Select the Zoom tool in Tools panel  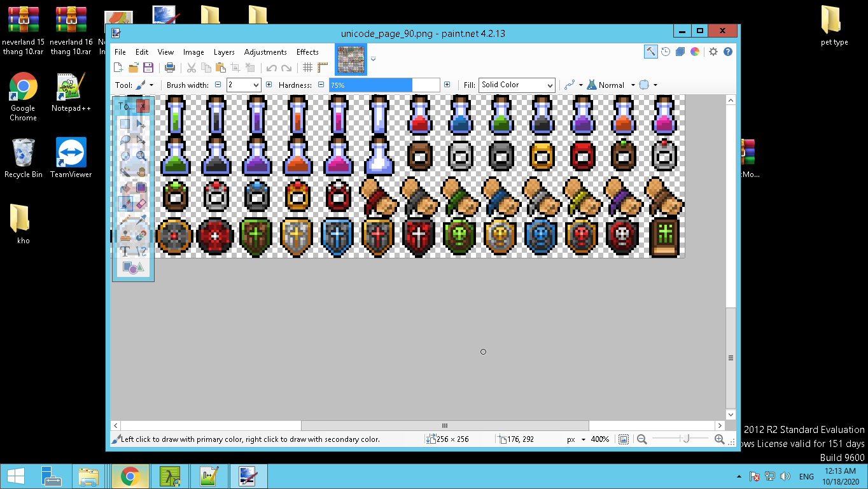tap(141, 155)
